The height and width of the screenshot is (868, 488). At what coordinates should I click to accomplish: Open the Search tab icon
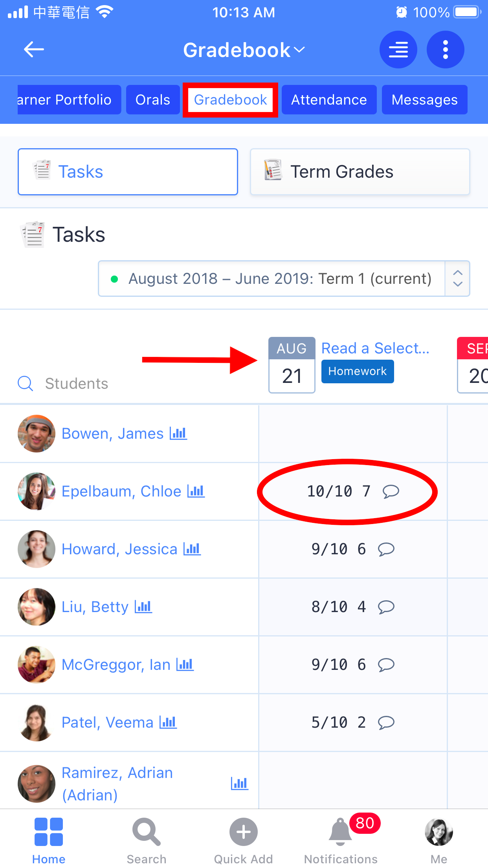pyautogui.click(x=146, y=832)
